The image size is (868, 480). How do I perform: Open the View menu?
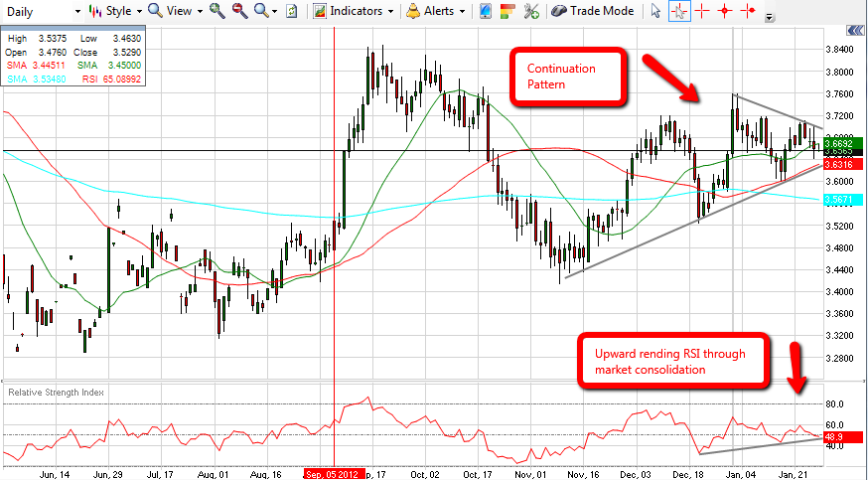(x=175, y=12)
